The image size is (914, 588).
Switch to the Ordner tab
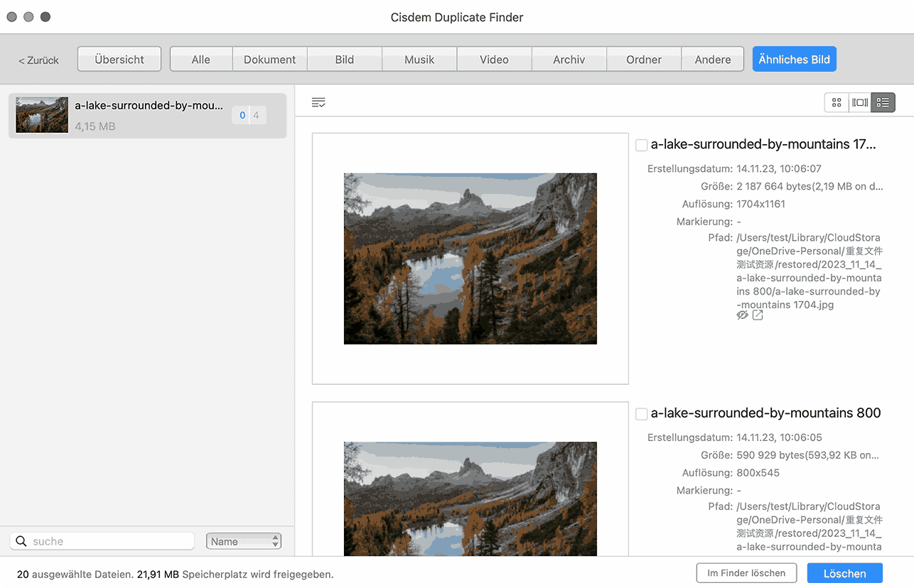[644, 60]
